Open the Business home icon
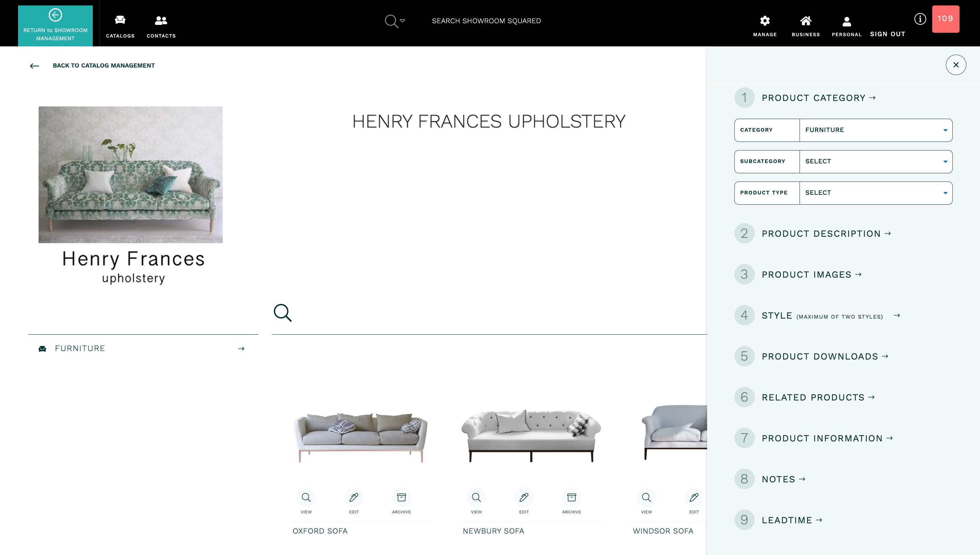 (x=805, y=20)
